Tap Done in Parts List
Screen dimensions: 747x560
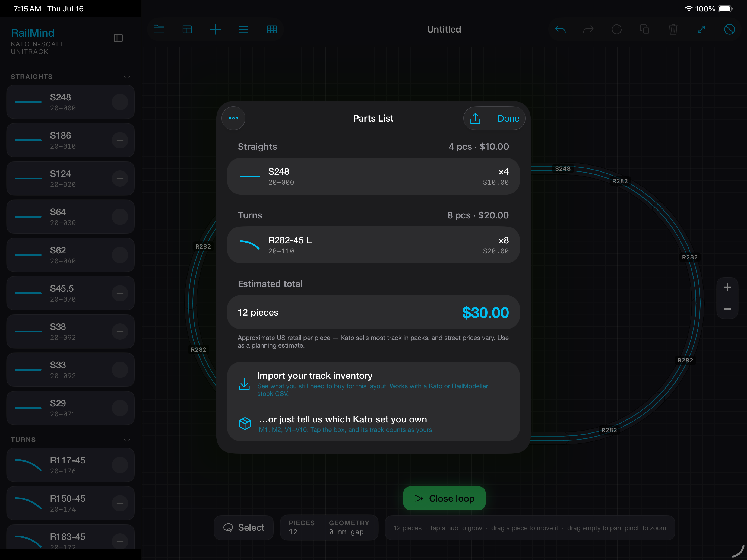508,119
